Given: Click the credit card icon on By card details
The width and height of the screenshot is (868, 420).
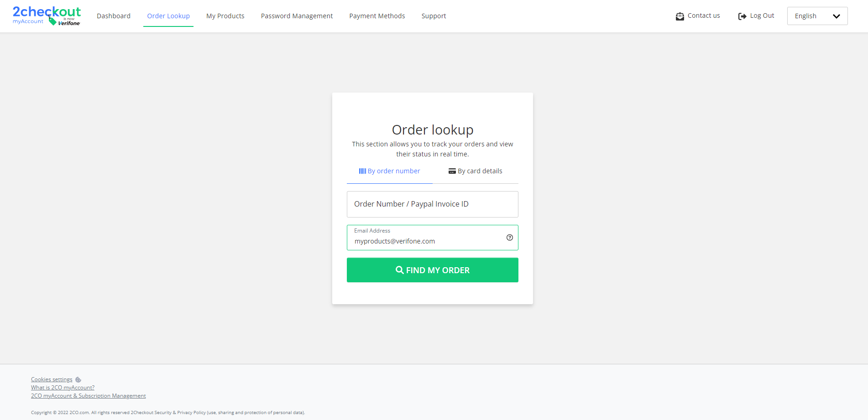Looking at the screenshot, I should pos(452,171).
